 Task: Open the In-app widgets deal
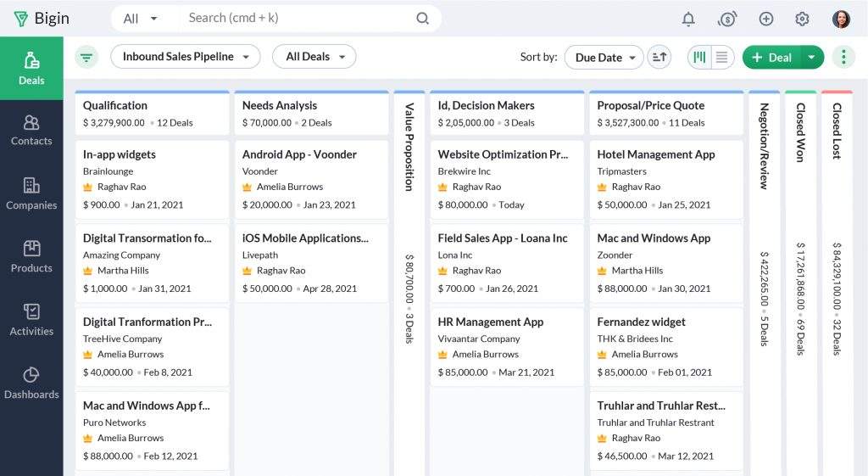pyautogui.click(x=153, y=180)
